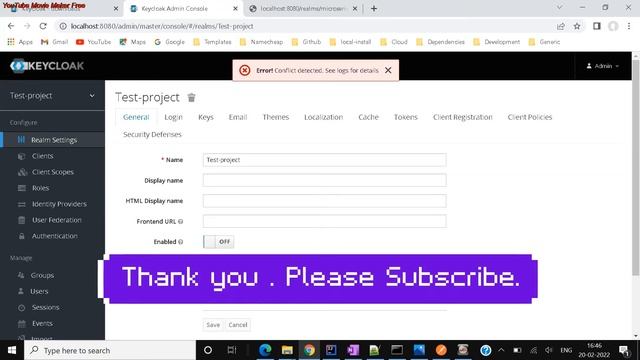Switch to the Tokens tab
This screenshot has height=360, width=640.
[405, 117]
